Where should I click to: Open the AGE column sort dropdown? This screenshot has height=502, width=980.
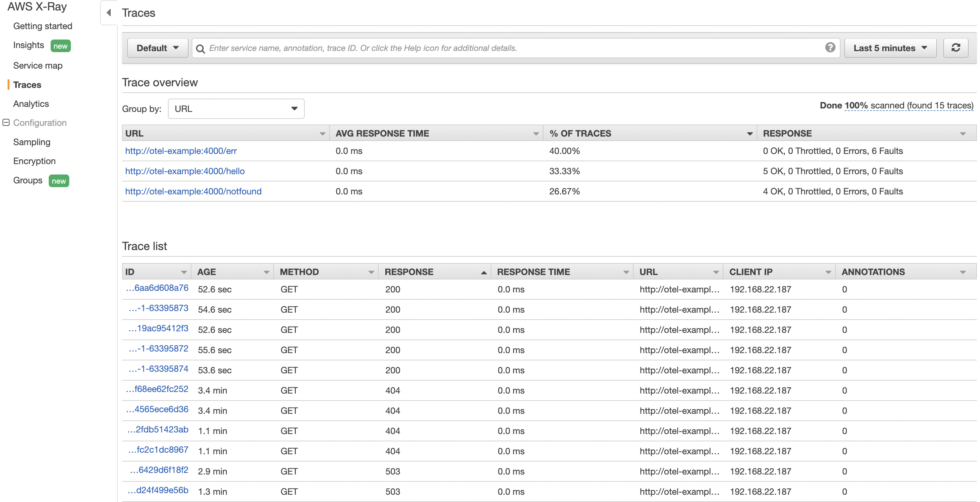(266, 272)
